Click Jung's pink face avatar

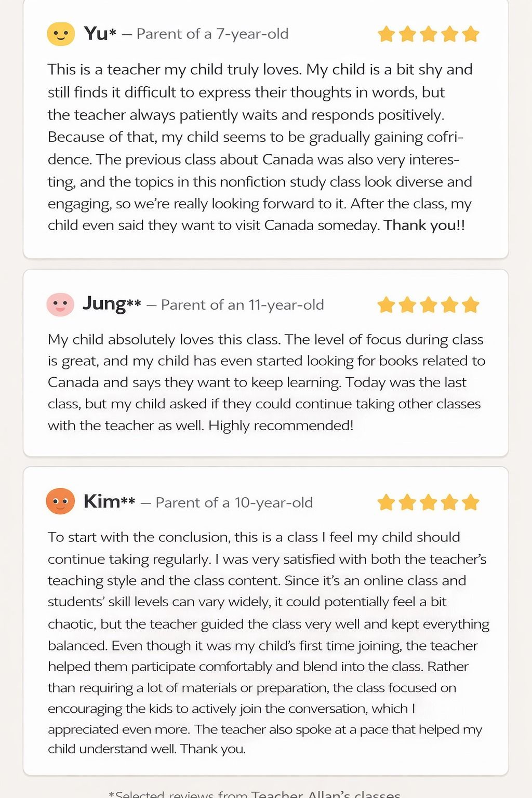pos(60,304)
